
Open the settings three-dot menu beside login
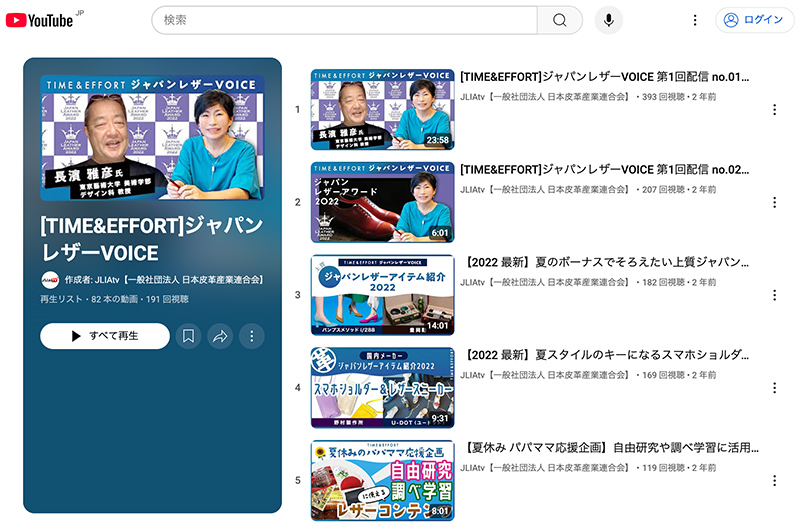tap(695, 20)
